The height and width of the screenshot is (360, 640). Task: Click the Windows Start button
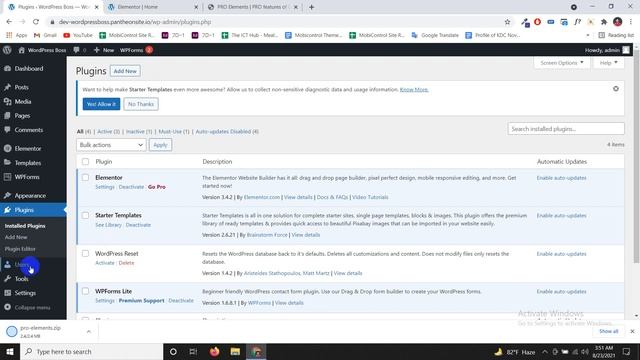coord(10,351)
